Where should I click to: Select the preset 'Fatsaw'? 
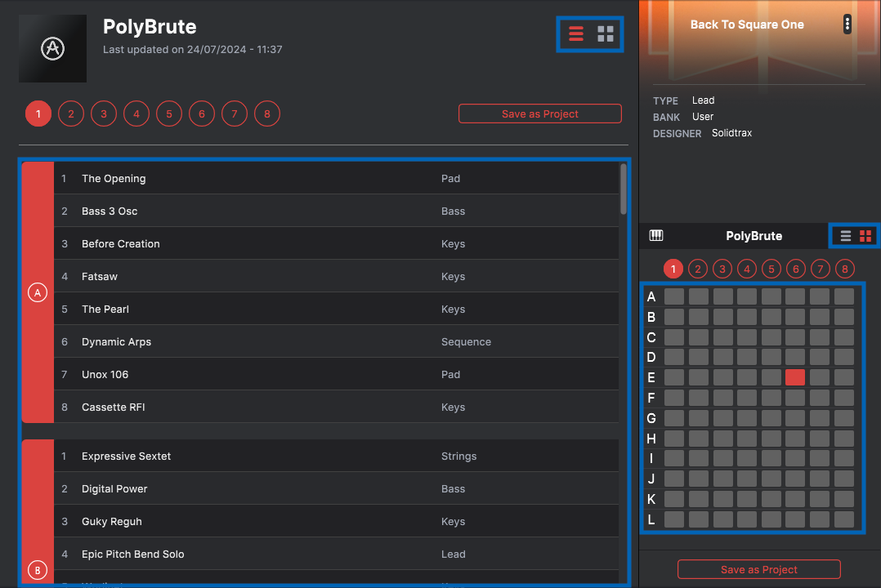pos(336,276)
